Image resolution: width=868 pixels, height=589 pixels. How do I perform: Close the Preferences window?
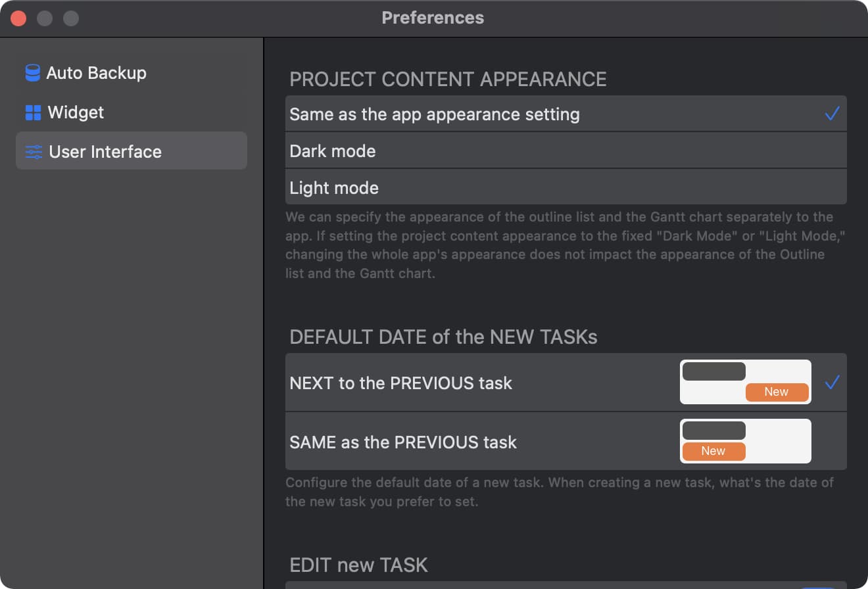18,18
